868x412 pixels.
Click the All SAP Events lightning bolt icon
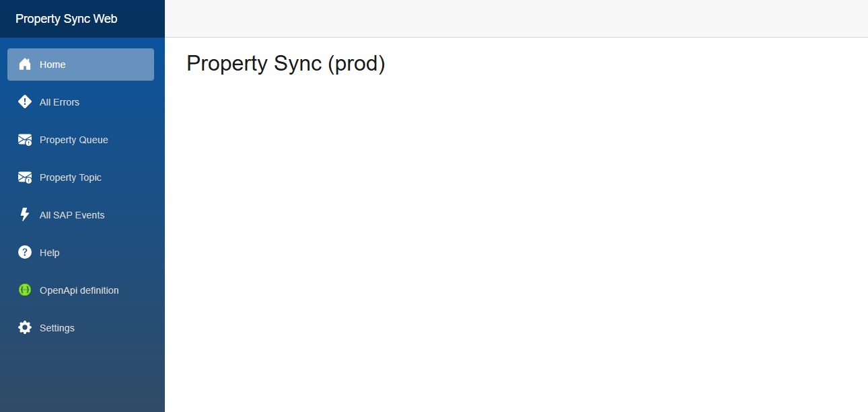(x=25, y=215)
